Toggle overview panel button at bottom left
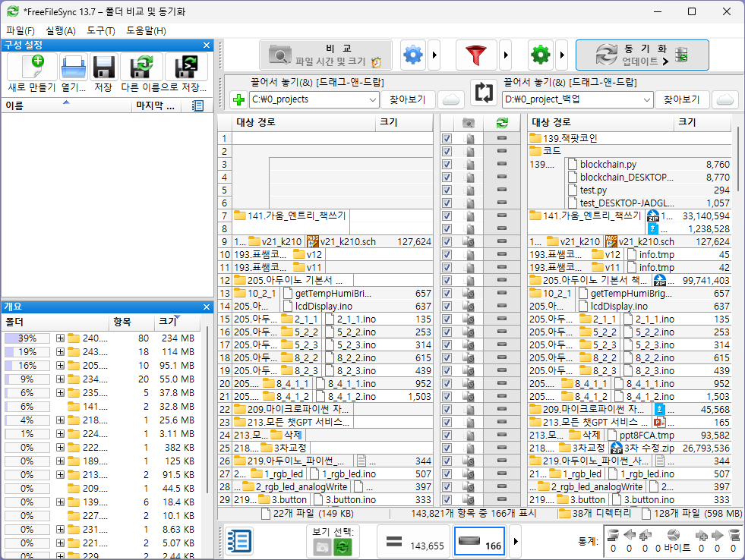Image resolution: width=745 pixels, height=560 pixels. pyautogui.click(x=238, y=541)
